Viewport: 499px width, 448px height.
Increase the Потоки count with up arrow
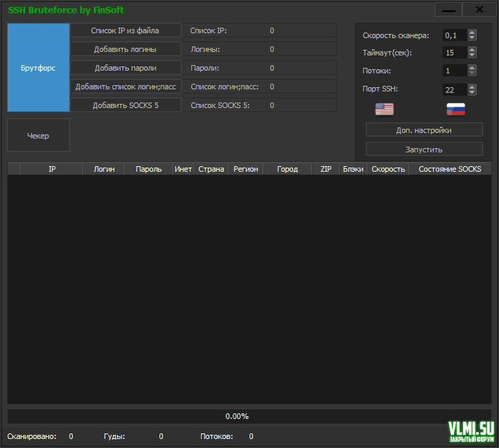click(x=472, y=68)
